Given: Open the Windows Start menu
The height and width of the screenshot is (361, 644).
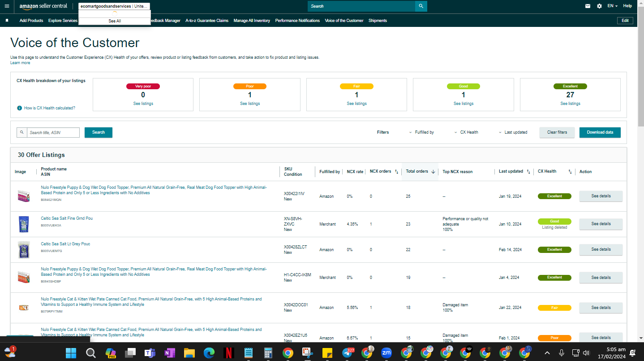Looking at the screenshot, I should [71, 353].
